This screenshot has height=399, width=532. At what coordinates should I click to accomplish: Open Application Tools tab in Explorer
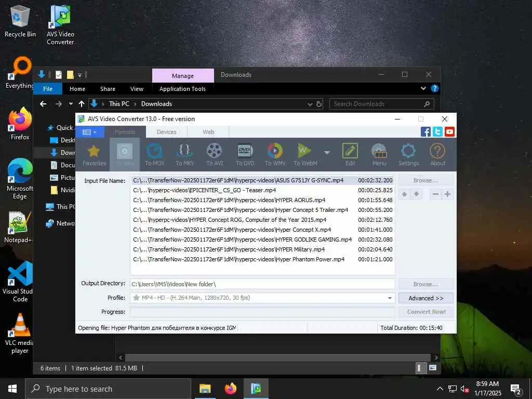(x=182, y=88)
